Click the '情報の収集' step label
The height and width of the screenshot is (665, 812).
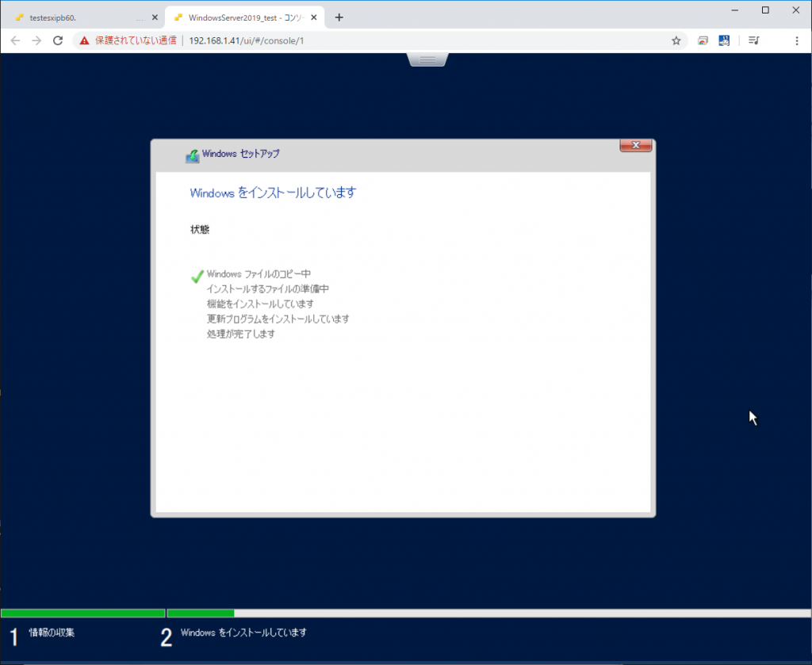tap(52, 633)
